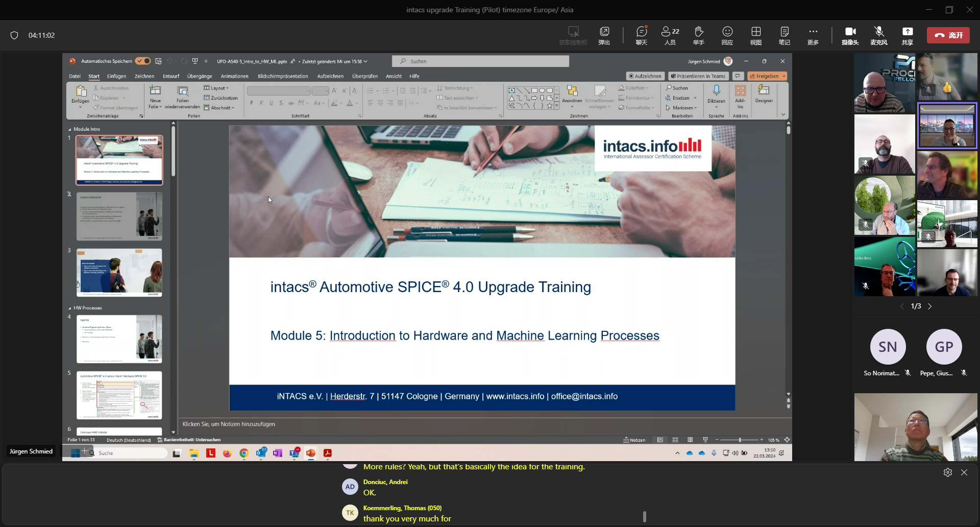Screen dimensions: 980x527
Task: Switch to the Einfügen ribbon tab
Action: tap(116, 76)
